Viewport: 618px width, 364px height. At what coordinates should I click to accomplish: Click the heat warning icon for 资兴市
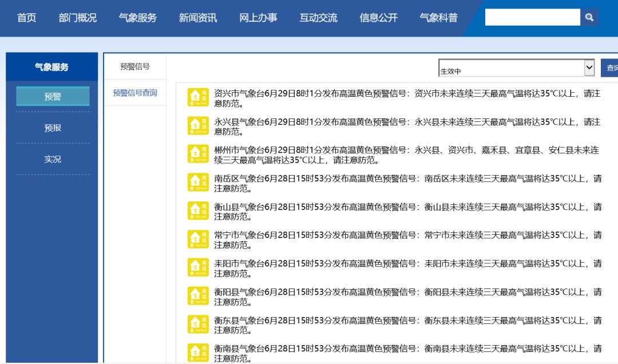[x=198, y=97]
